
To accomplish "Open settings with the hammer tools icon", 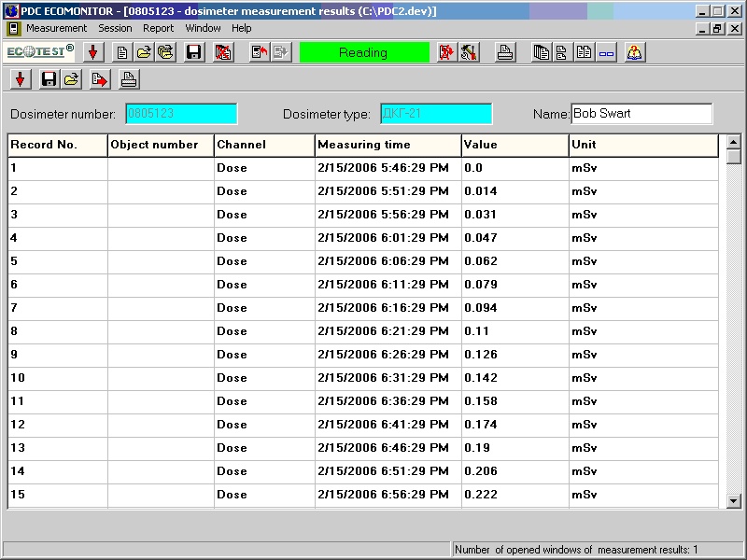I will click(x=469, y=52).
